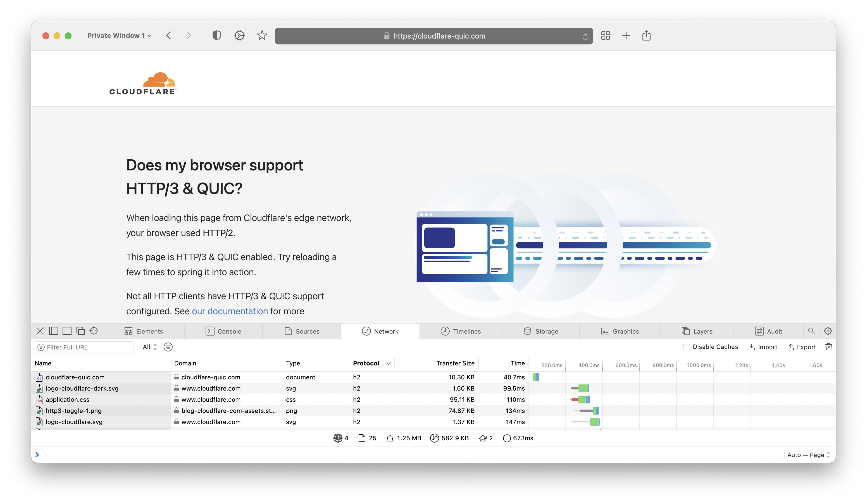This screenshot has height=504, width=867.
Task: Undock Web Inspector into separate window
Action: tap(80, 331)
